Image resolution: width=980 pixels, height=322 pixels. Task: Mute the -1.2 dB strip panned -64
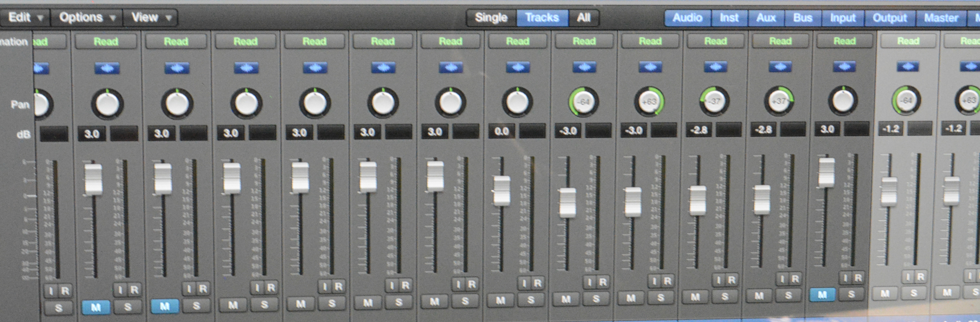pos(885,294)
